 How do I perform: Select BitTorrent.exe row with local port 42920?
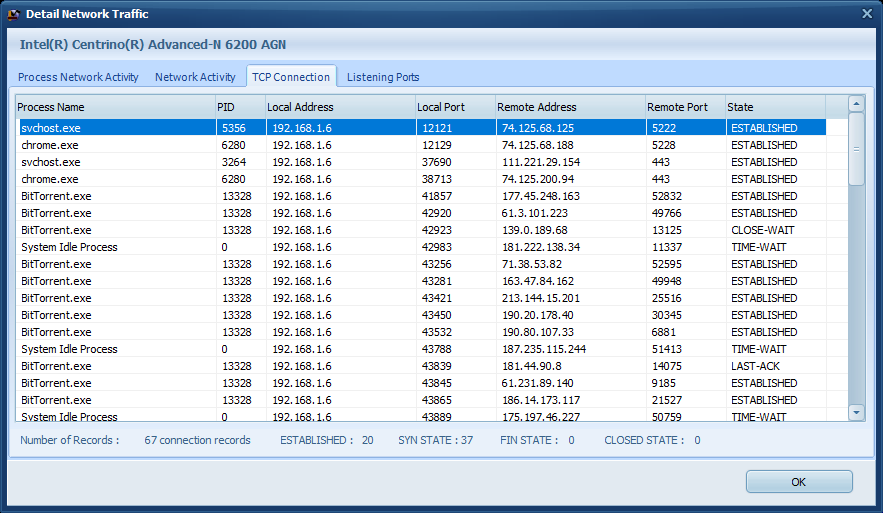422,213
